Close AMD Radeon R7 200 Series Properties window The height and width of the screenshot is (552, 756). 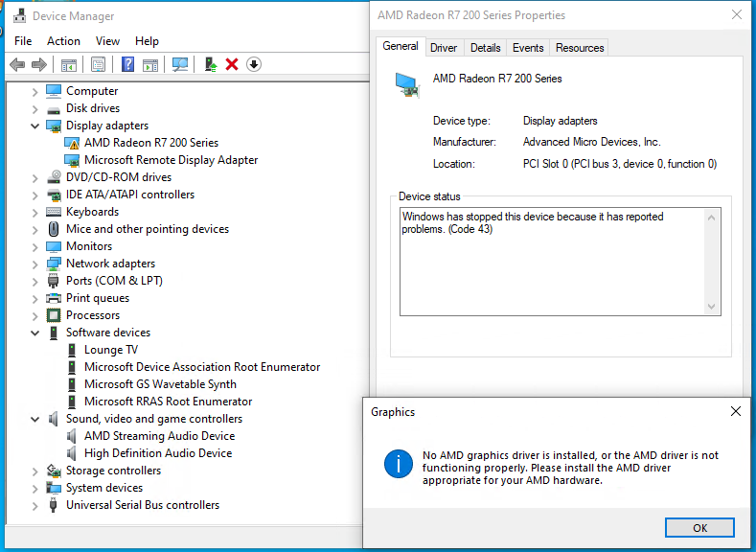click(737, 15)
